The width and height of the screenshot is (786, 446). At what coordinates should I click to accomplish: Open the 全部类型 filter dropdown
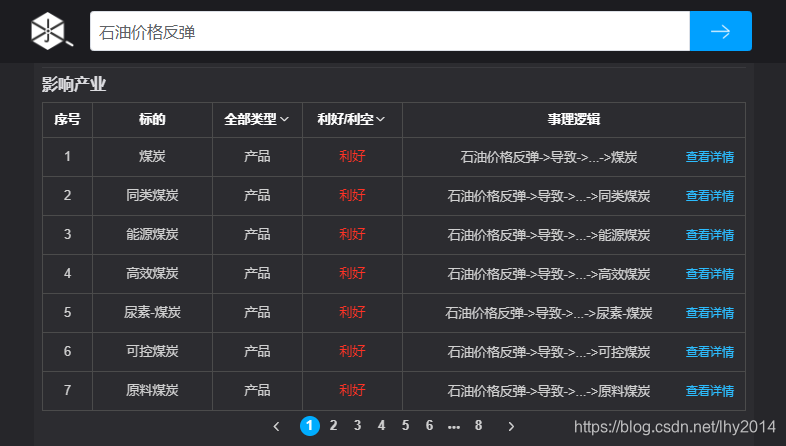pyautogui.click(x=256, y=119)
